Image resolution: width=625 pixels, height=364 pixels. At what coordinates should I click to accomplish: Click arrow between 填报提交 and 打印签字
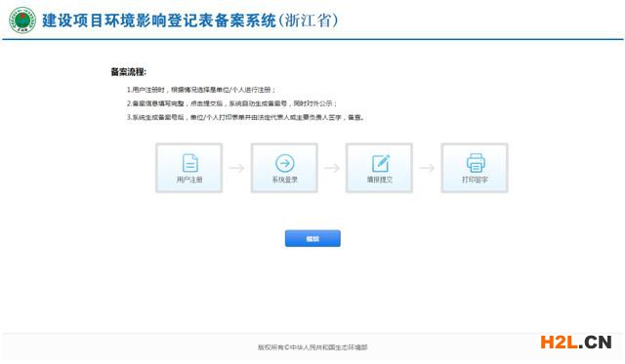(x=427, y=168)
